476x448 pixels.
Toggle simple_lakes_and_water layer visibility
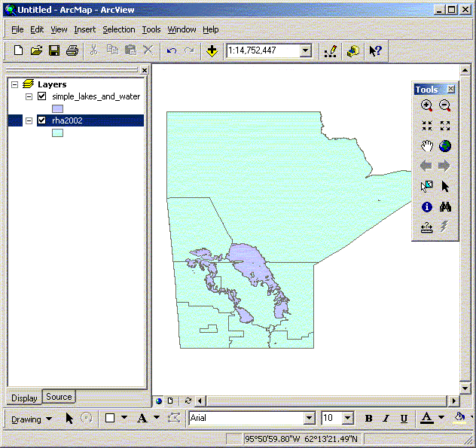click(x=42, y=96)
